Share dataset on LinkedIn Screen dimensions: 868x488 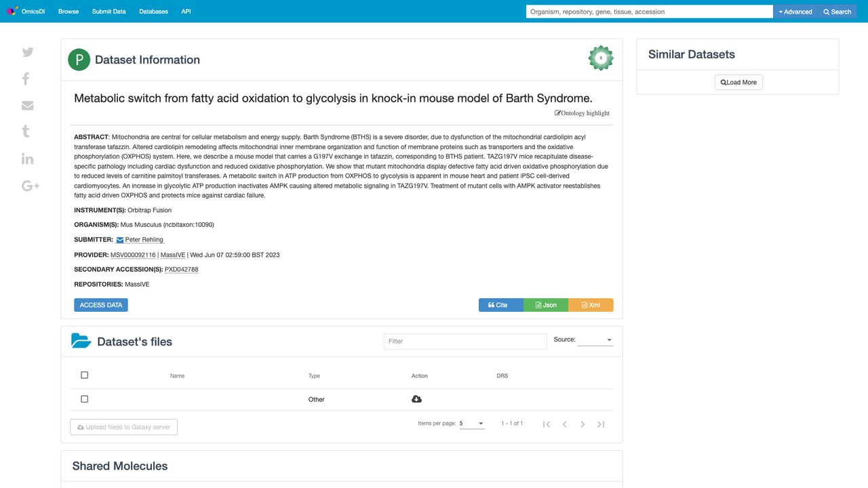[28, 159]
